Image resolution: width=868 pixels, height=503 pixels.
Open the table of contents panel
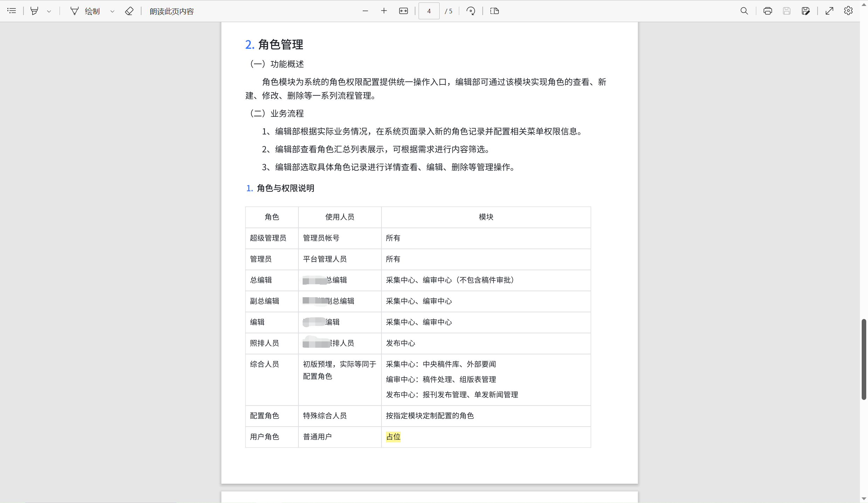12,11
